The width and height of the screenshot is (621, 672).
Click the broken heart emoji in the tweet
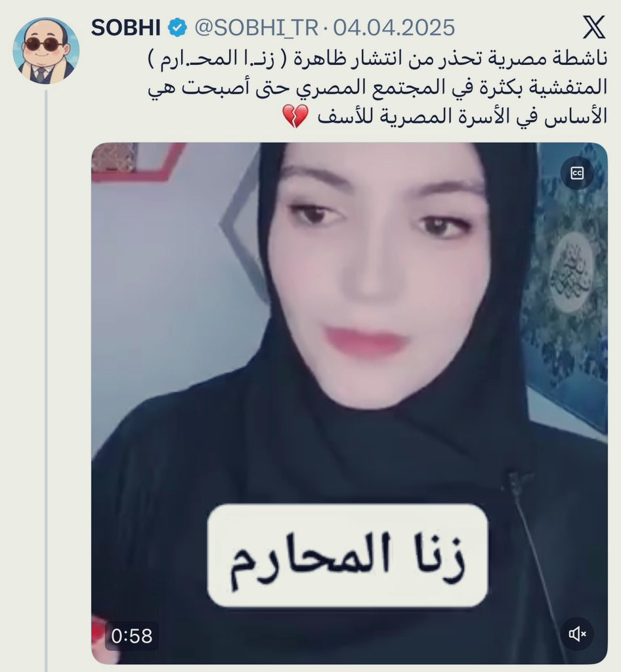tap(295, 115)
